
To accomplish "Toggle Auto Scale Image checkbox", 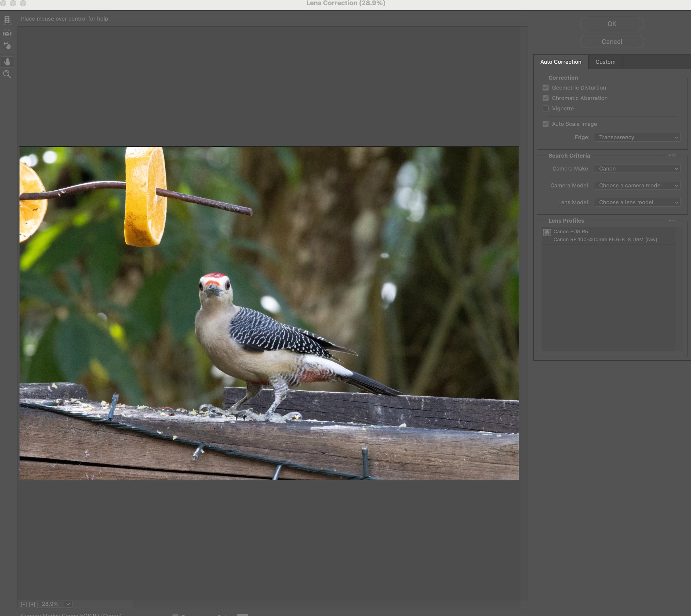I will pos(545,124).
